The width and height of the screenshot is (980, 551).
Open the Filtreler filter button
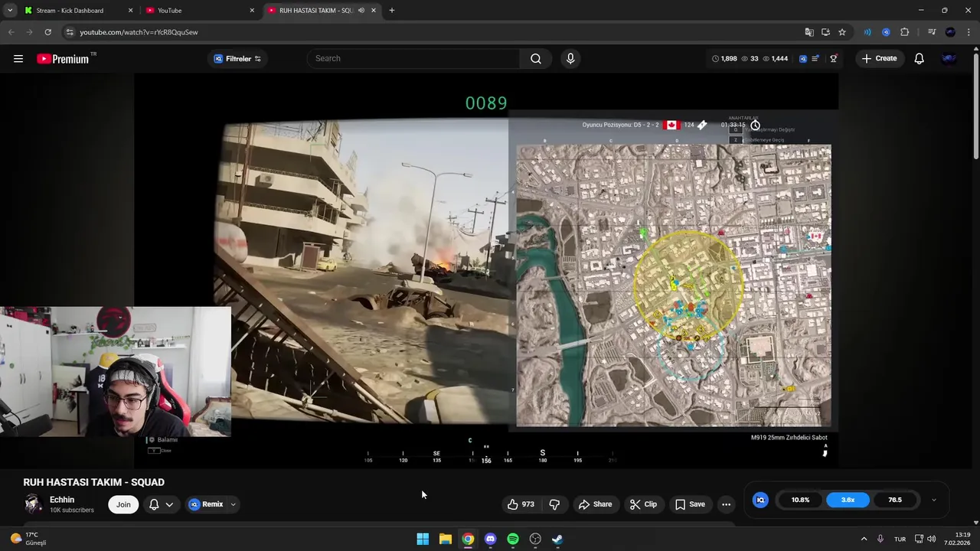(237, 59)
